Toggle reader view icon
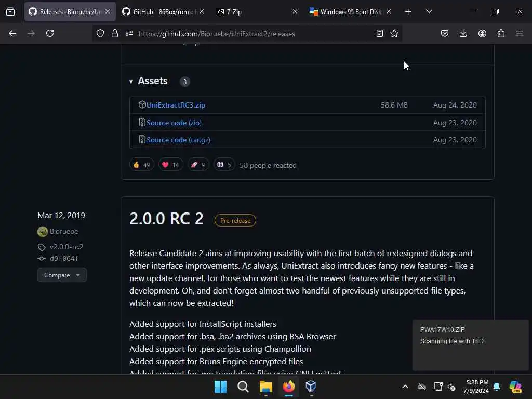Viewport: 532px width, 399px height. (x=380, y=33)
